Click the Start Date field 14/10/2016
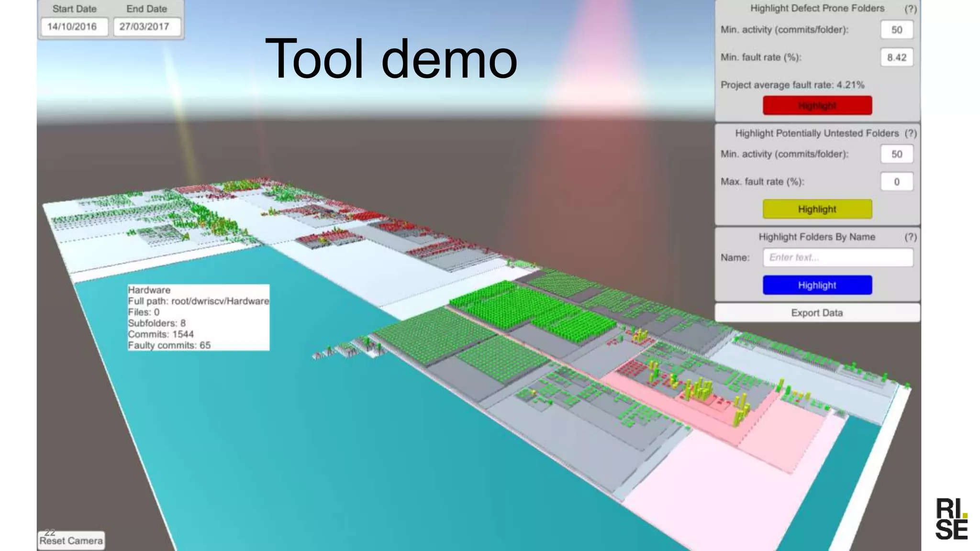 [x=75, y=27]
